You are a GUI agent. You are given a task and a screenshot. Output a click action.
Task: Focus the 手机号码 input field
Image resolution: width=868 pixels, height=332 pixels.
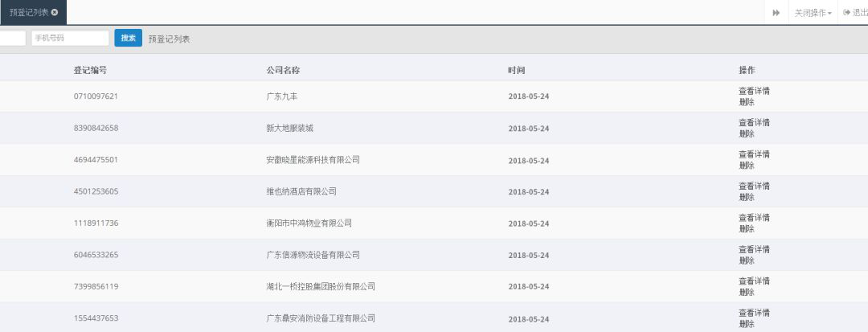click(x=70, y=38)
